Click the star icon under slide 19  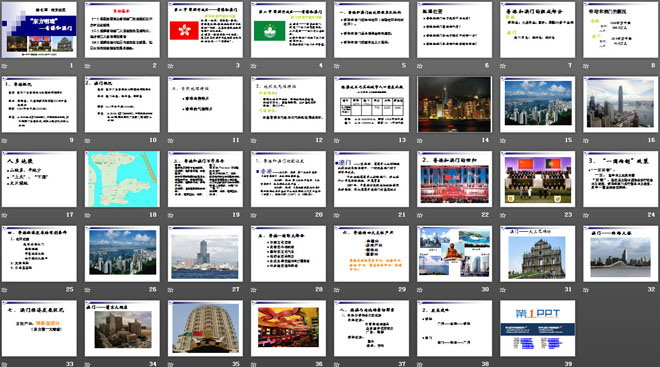[x=170, y=215]
